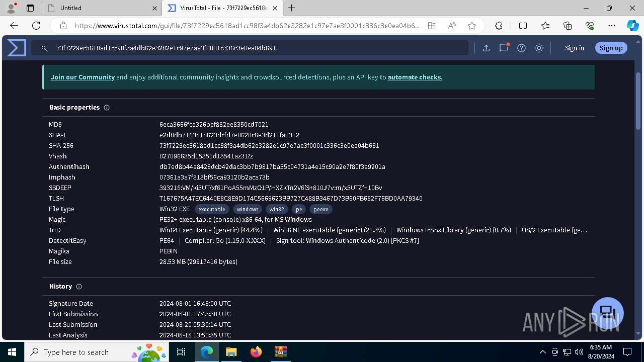Open the browser Extensions icon
The width and height of the screenshot is (644, 362).
tap(499, 26)
